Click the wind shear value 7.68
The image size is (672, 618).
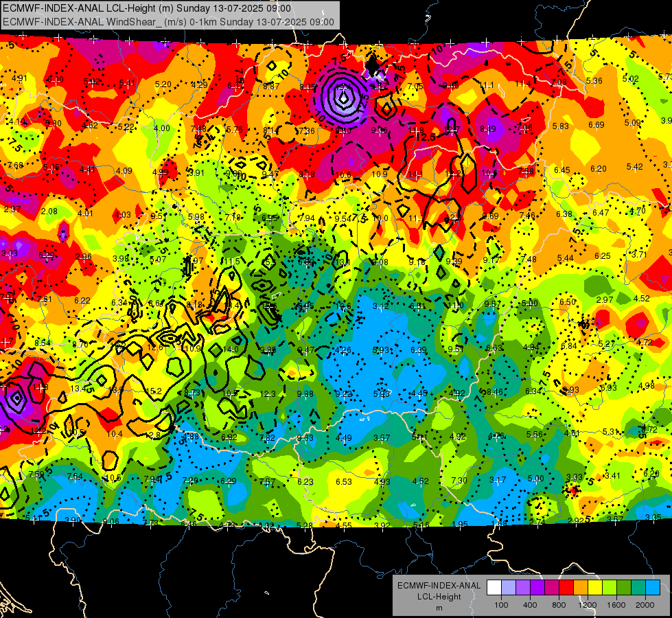pyautogui.click(x=15, y=165)
